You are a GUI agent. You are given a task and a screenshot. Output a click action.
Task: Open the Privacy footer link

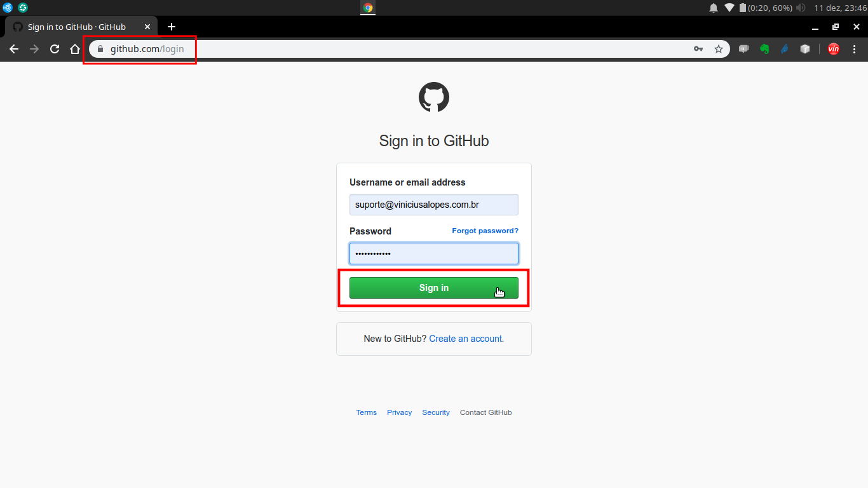point(400,412)
